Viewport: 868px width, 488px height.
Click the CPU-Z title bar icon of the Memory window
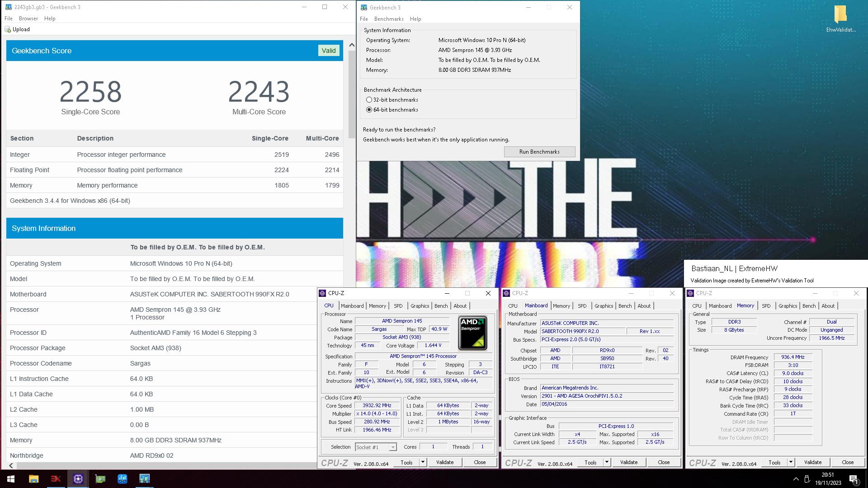(x=690, y=293)
